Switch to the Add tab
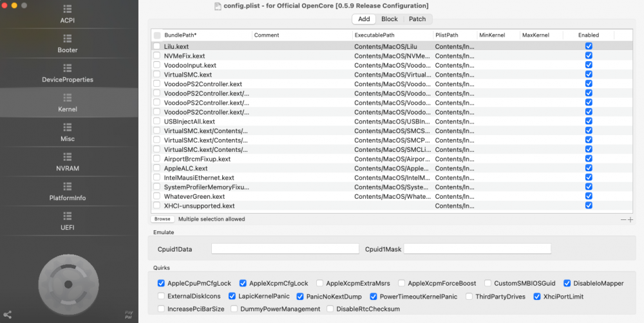This screenshot has height=323, width=644. (364, 19)
